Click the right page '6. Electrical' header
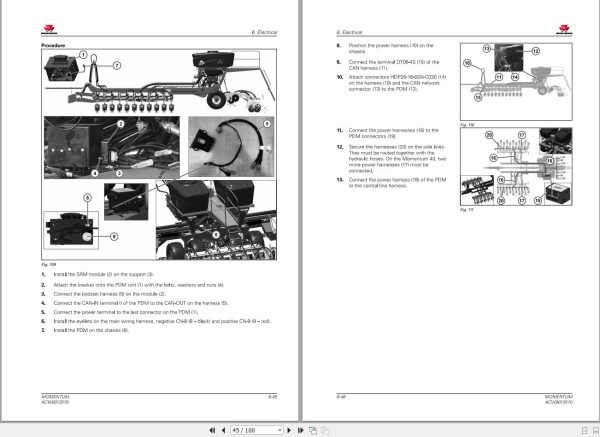The height and width of the screenshot is (437, 600). 349,32
